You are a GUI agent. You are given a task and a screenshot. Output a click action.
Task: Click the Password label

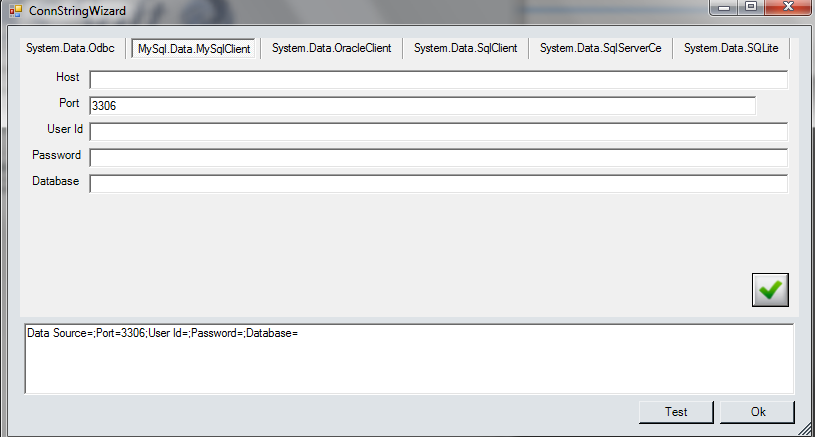pyautogui.click(x=57, y=155)
